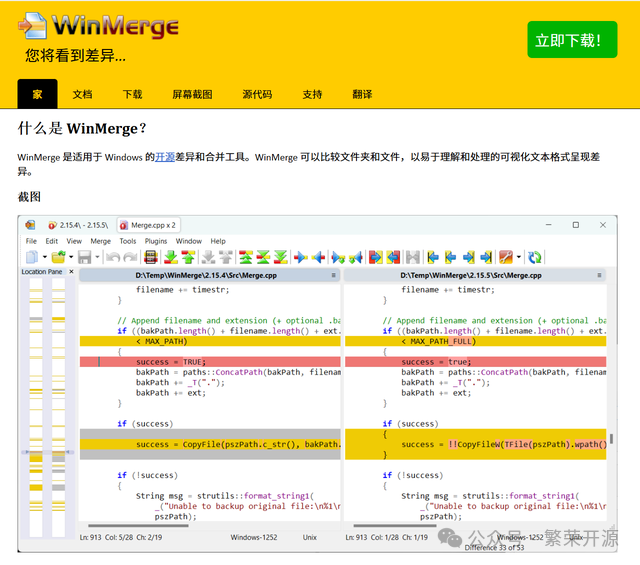
Task: Expand the Options wrench dropdown arrow
Action: coord(519,257)
